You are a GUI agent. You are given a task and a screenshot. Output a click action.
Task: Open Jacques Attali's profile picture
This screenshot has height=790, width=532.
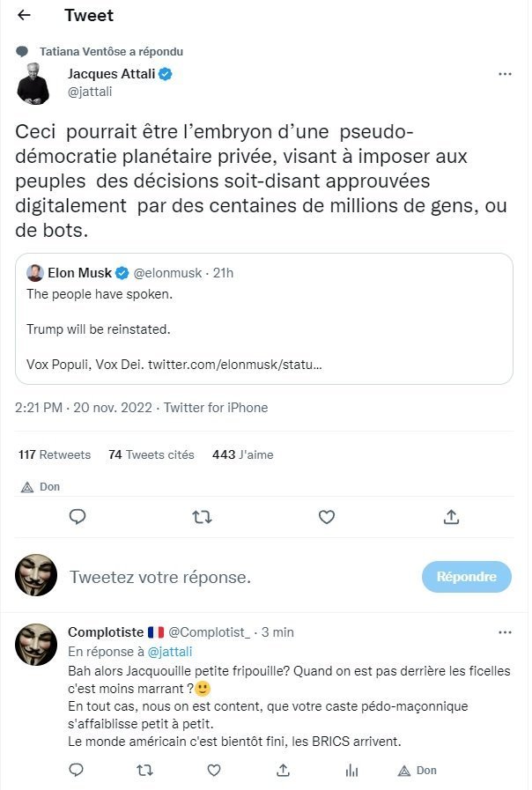click(36, 83)
